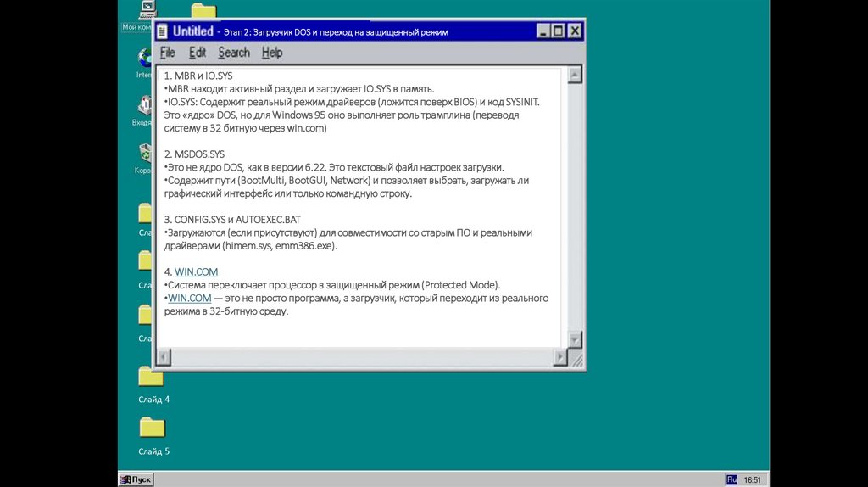Click the text '2. MSDOS.SYS'

194,154
